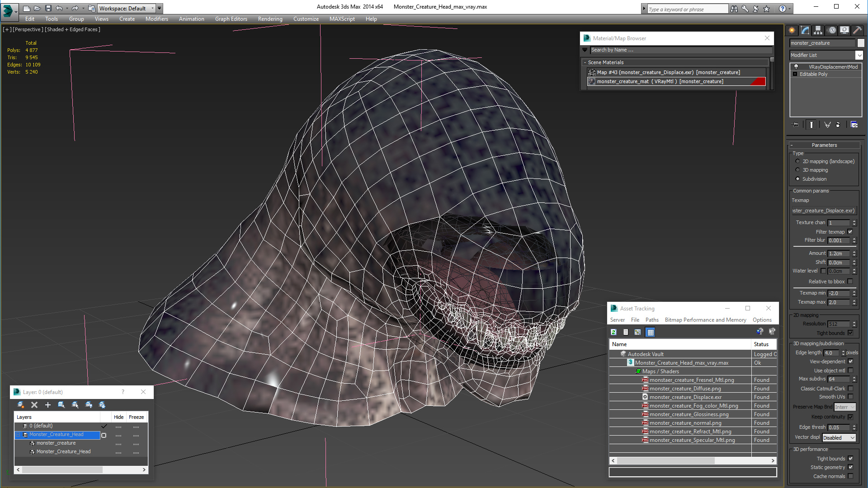The height and width of the screenshot is (488, 868).
Task: Click Select Highlighted Objects and Layers icon
Action: coord(61,405)
